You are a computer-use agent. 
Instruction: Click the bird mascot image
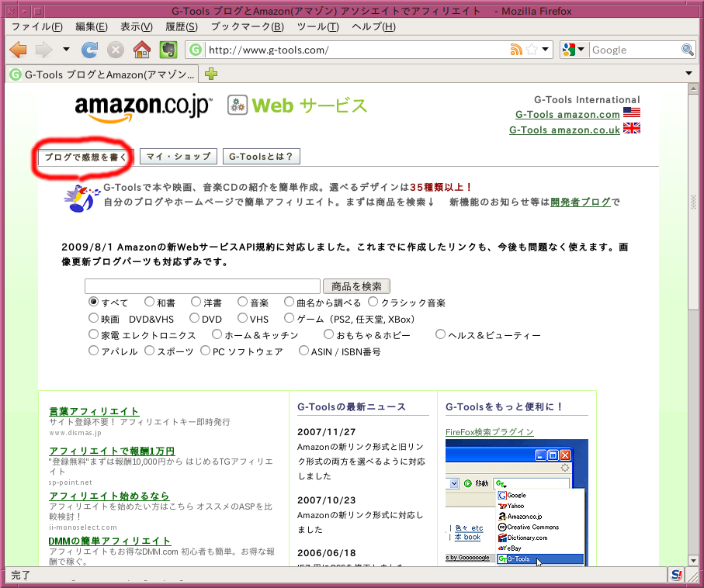[x=81, y=198]
